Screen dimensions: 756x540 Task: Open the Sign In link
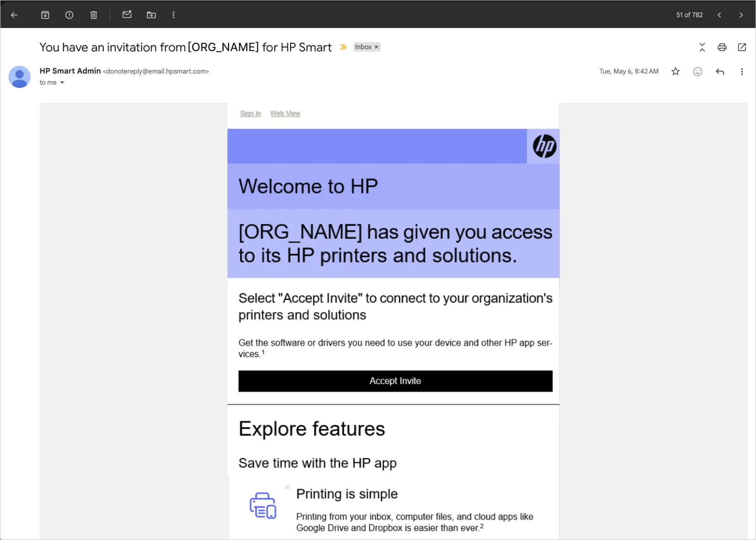[x=250, y=113]
